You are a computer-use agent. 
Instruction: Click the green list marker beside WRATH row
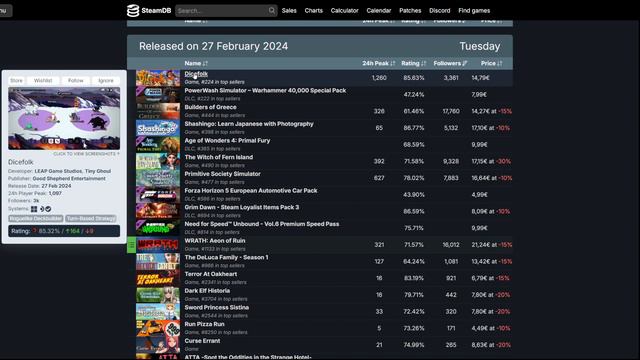click(131, 245)
